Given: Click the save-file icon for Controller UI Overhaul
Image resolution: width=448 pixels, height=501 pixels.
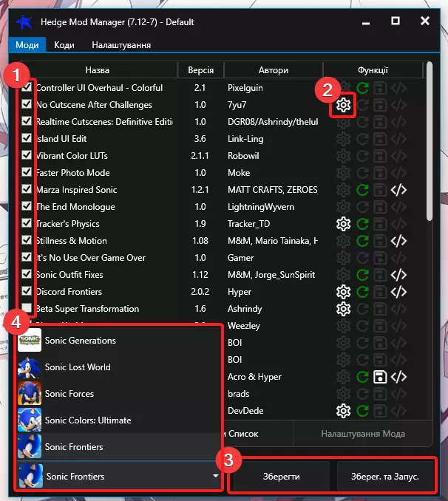Looking at the screenshot, I should pos(380,88).
